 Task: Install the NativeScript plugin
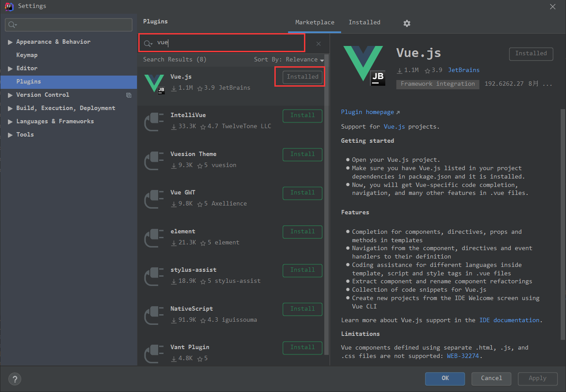[x=303, y=309]
